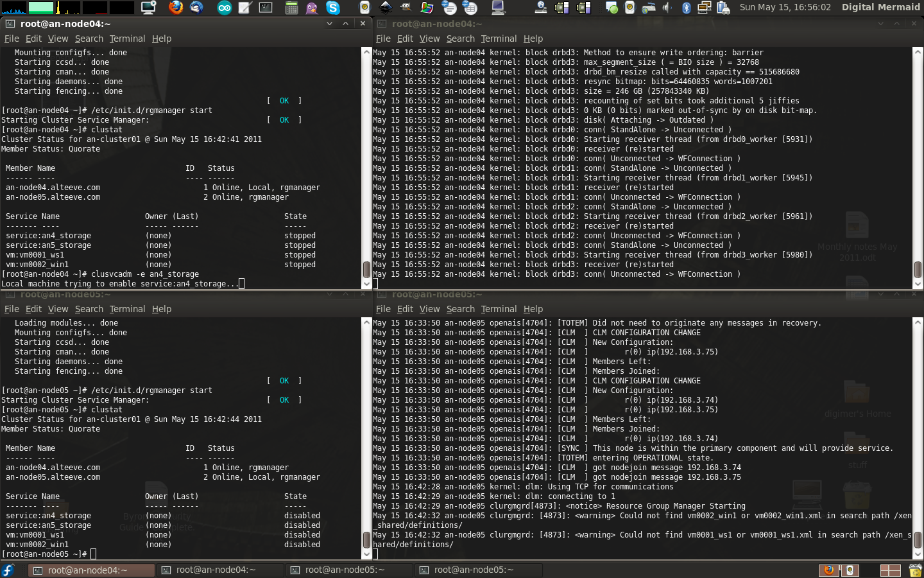Click the network connection tray icon

coord(704,8)
